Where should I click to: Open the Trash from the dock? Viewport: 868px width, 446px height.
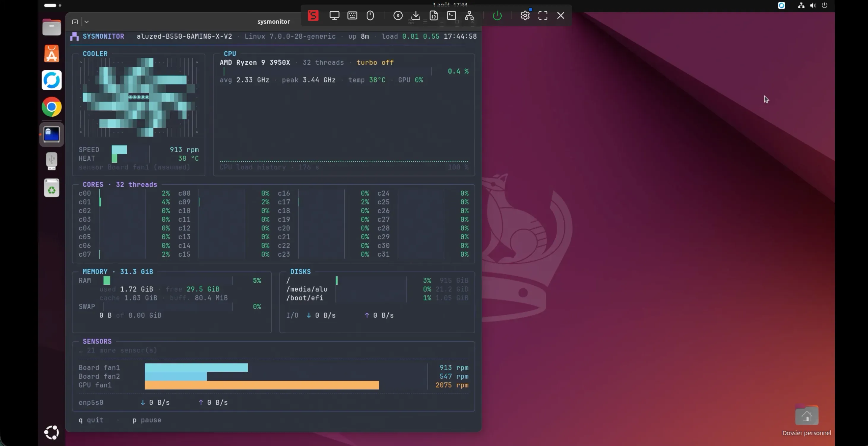[x=52, y=188]
